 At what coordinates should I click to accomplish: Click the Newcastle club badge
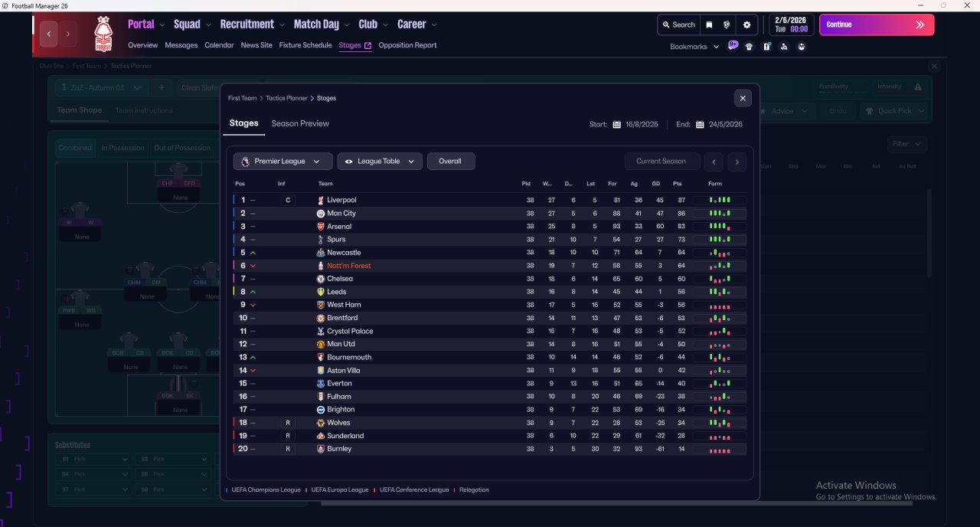coord(321,253)
